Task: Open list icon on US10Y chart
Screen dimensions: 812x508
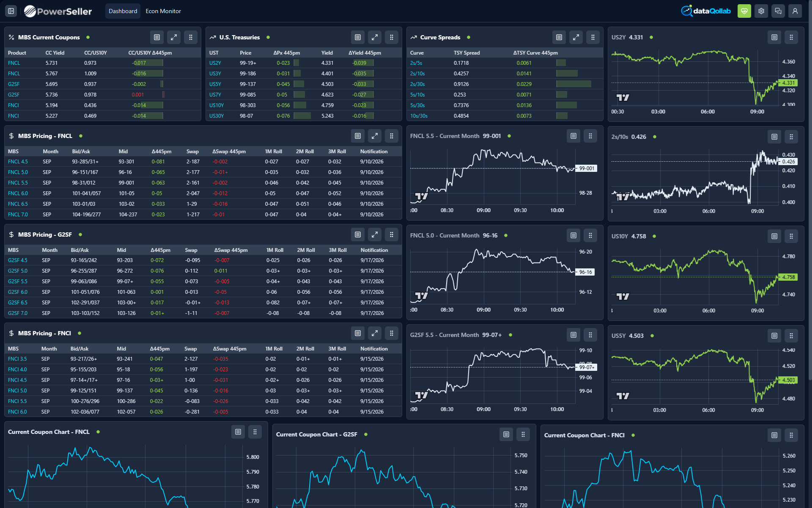Action: 774,236
